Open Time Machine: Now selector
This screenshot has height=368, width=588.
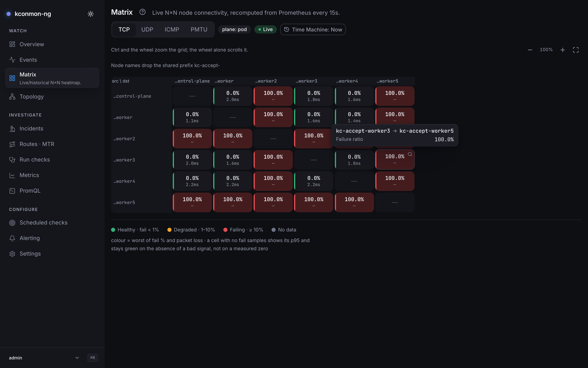313,29
